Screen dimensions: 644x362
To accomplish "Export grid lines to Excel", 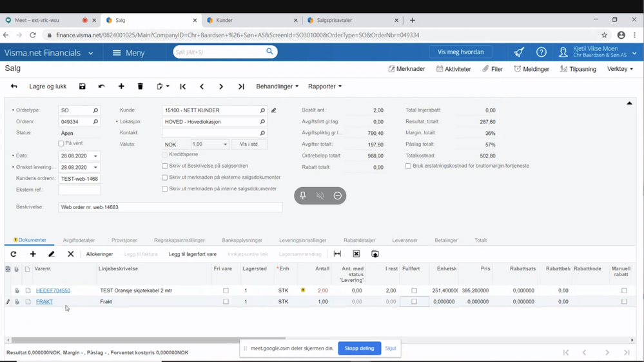I will [x=356, y=254].
